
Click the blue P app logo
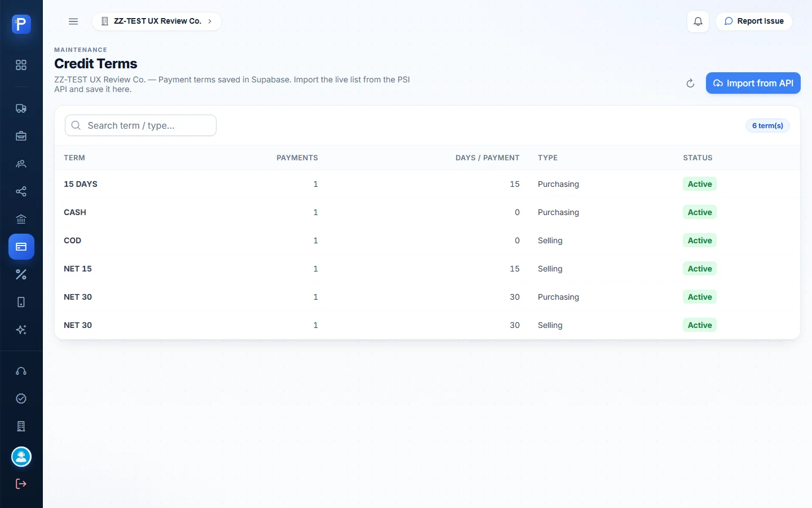click(x=21, y=24)
